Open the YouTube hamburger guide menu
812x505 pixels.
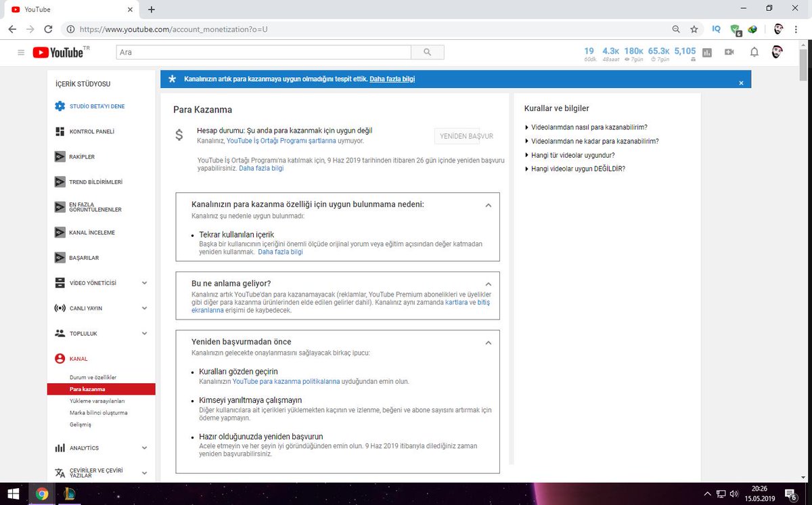(x=21, y=52)
